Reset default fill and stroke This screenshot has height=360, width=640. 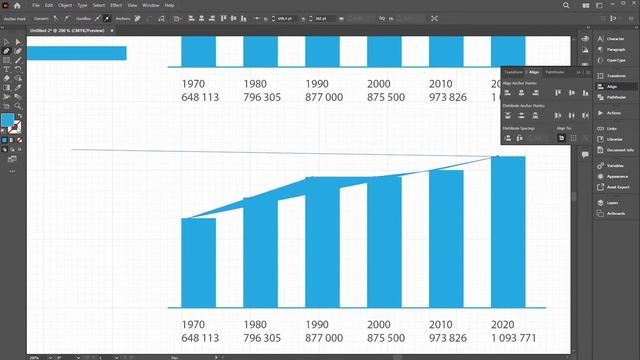[x=4, y=131]
